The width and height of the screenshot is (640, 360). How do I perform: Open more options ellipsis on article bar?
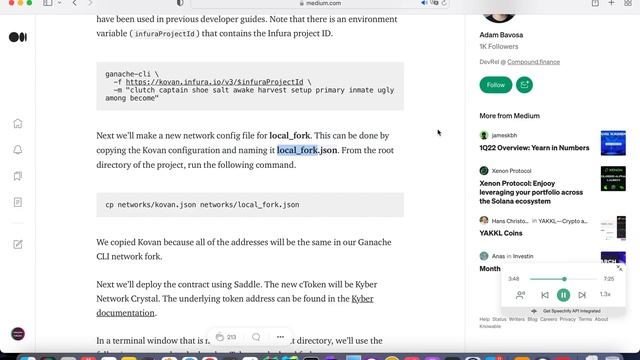click(x=280, y=337)
